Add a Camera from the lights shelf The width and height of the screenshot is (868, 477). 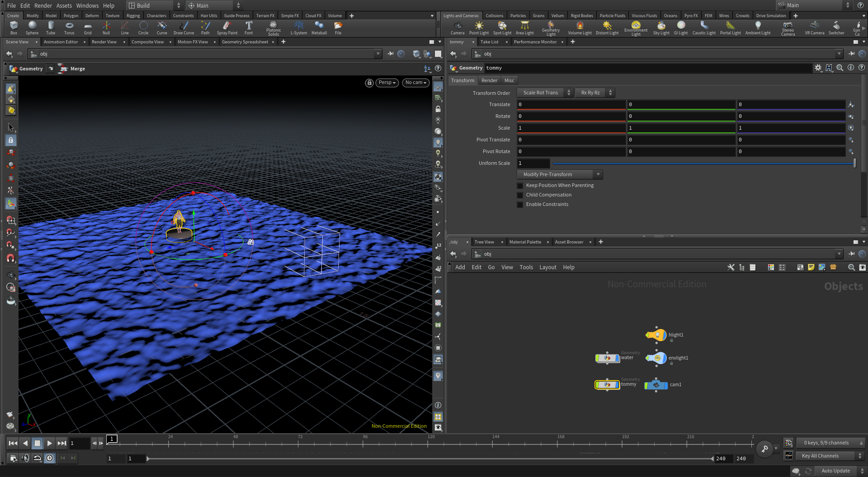coord(458,28)
